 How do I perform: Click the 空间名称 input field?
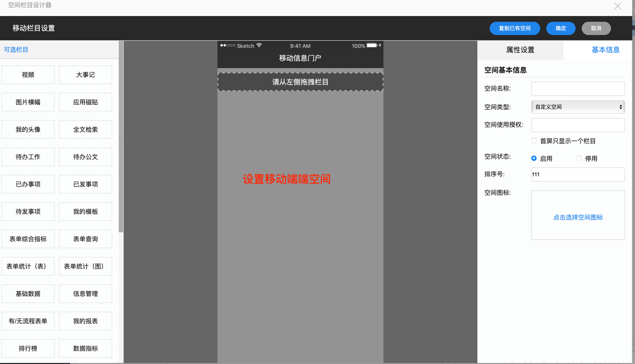point(577,89)
